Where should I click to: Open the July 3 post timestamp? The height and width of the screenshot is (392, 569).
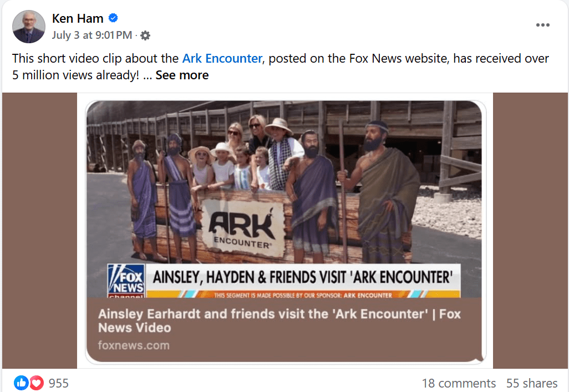point(92,35)
